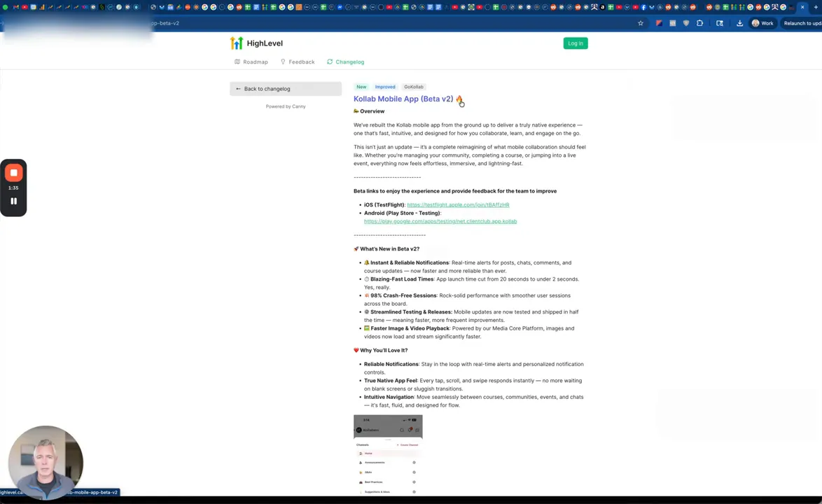Open the Kollab app screenshot thumbnail
Viewport: 822px width, 504px height.
coord(388,455)
